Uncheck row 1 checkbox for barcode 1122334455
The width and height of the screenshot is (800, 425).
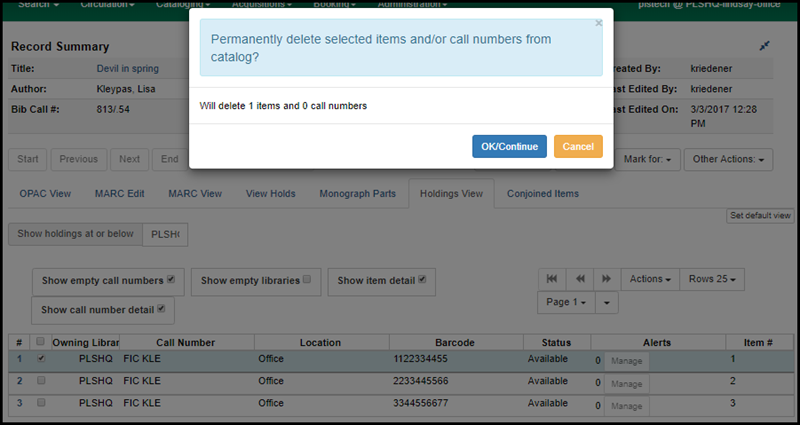click(x=41, y=358)
